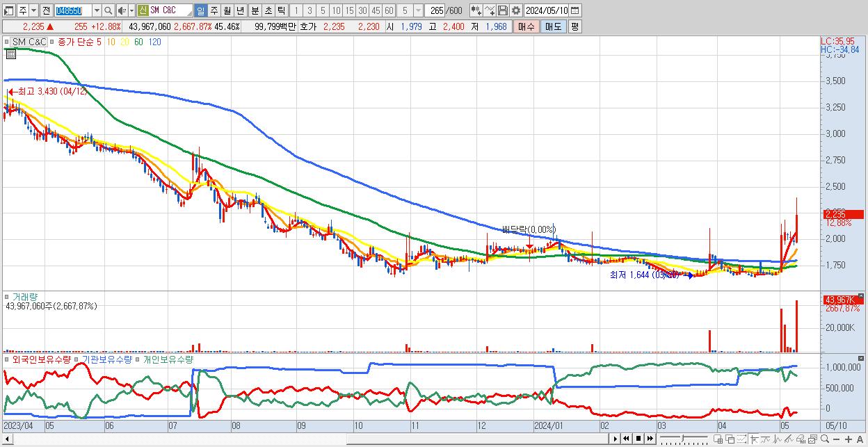868x447 pixels.
Task: Click the crosshair cursor tool icon
Action: [755, 439]
